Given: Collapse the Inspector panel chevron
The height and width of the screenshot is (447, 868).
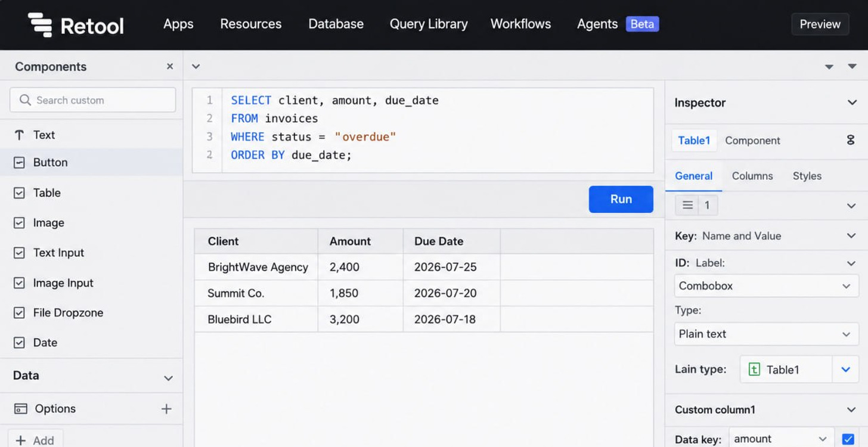Looking at the screenshot, I should click(852, 103).
